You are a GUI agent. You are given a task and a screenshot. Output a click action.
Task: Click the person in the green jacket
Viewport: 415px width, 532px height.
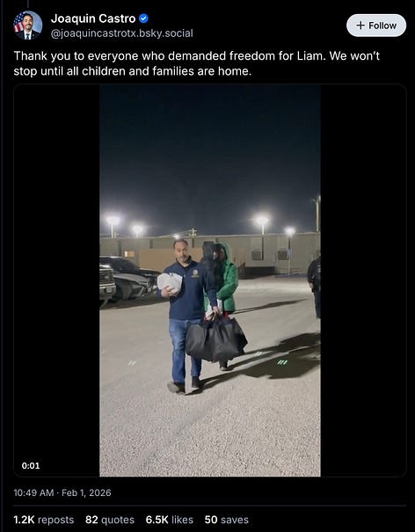[224, 278]
